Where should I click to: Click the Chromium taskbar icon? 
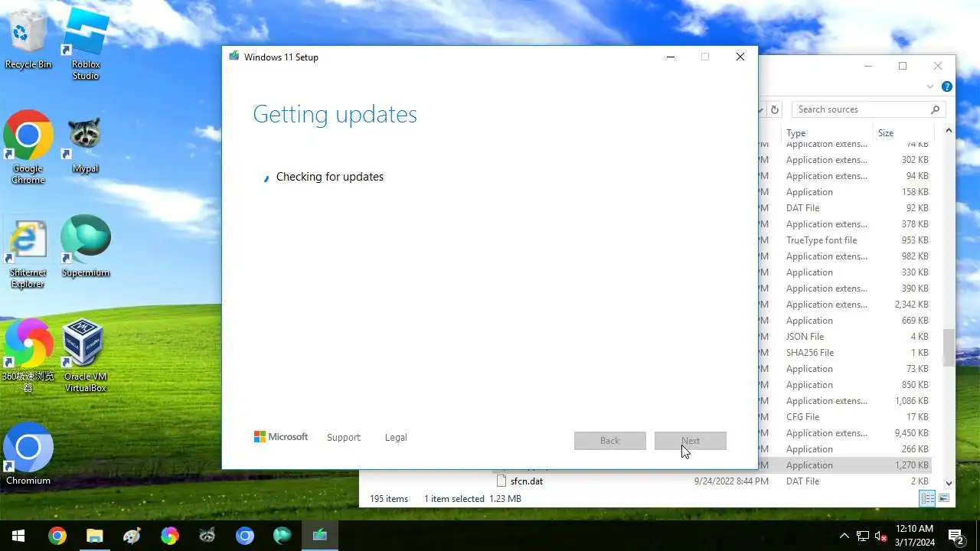click(244, 536)
